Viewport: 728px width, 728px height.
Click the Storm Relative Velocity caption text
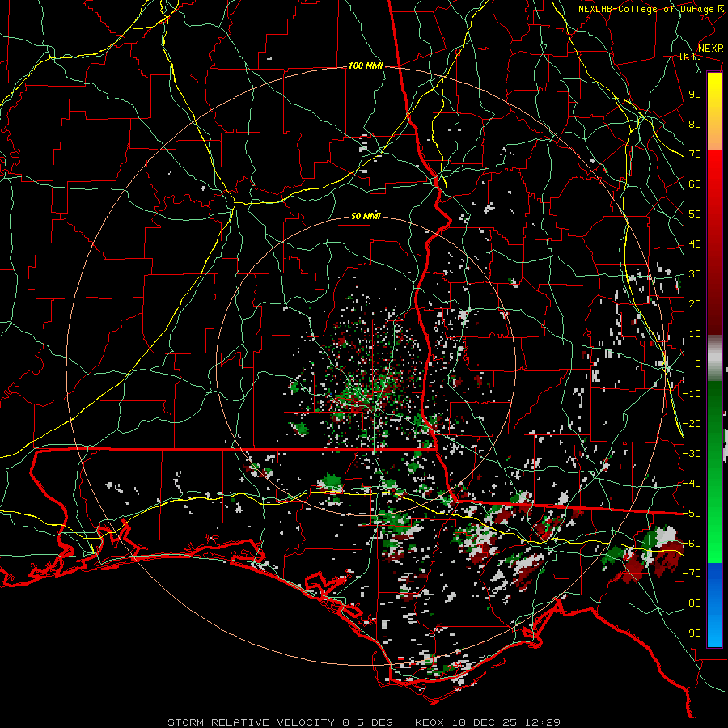pyautogui.click(x=364, y=722)
